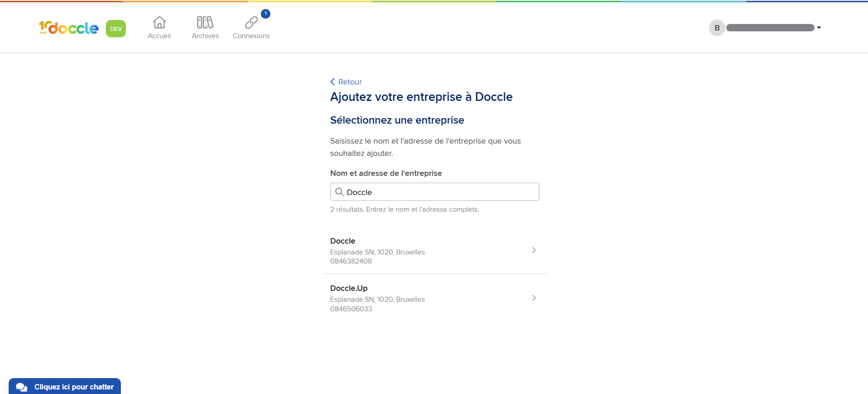Click the chat bubble icon

point(21,387)
